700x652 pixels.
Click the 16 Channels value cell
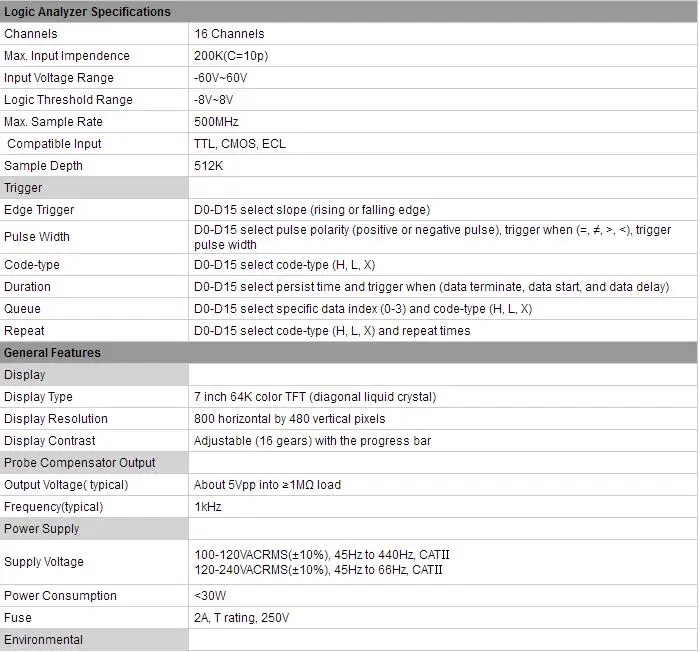[229, 34]
